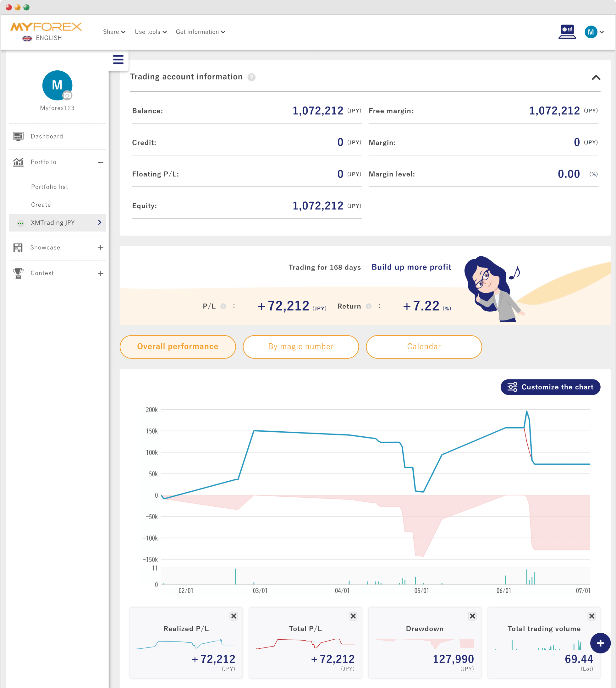This screenshot has width=616, height=688.
Task: Click the round plus add-widget button
Action: [600, 643]
